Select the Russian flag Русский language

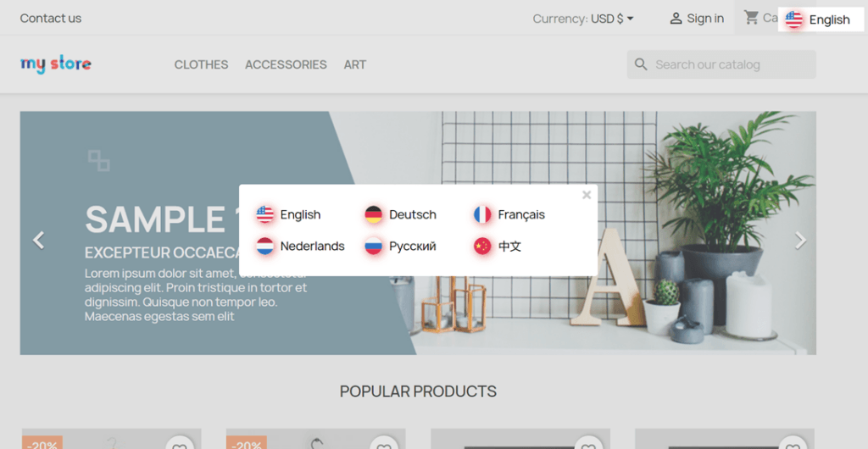[401, 247]
